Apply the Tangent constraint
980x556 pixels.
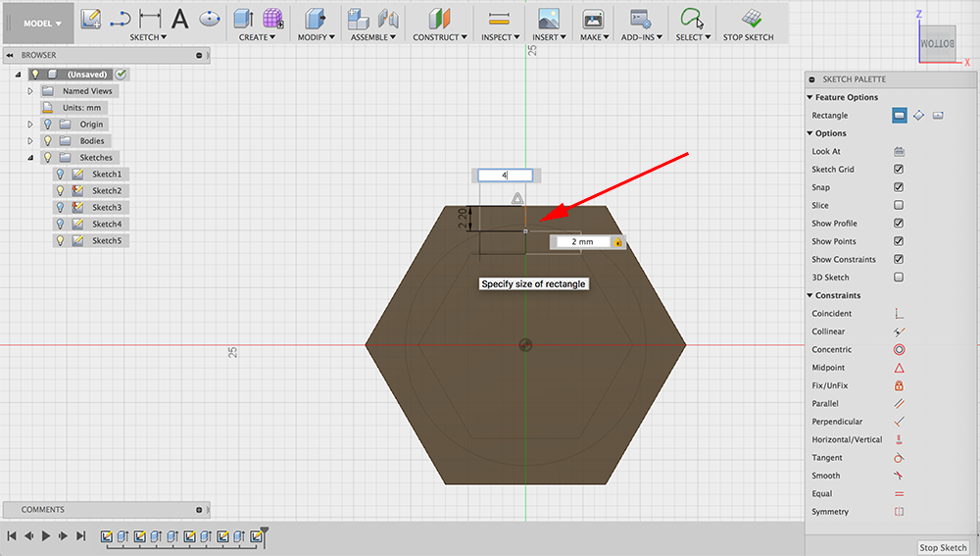coord(899,458)
